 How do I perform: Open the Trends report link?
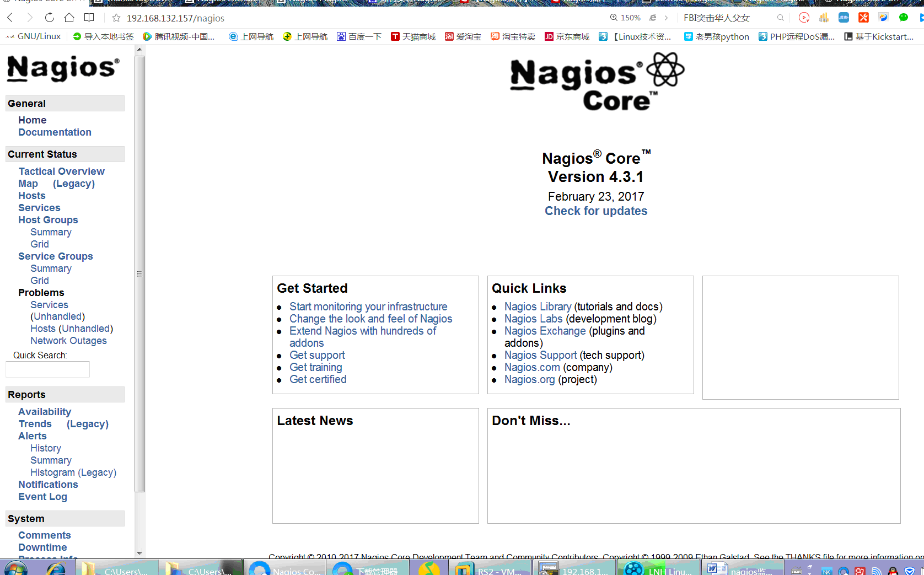pyautogui.click(x=35, y=424)
